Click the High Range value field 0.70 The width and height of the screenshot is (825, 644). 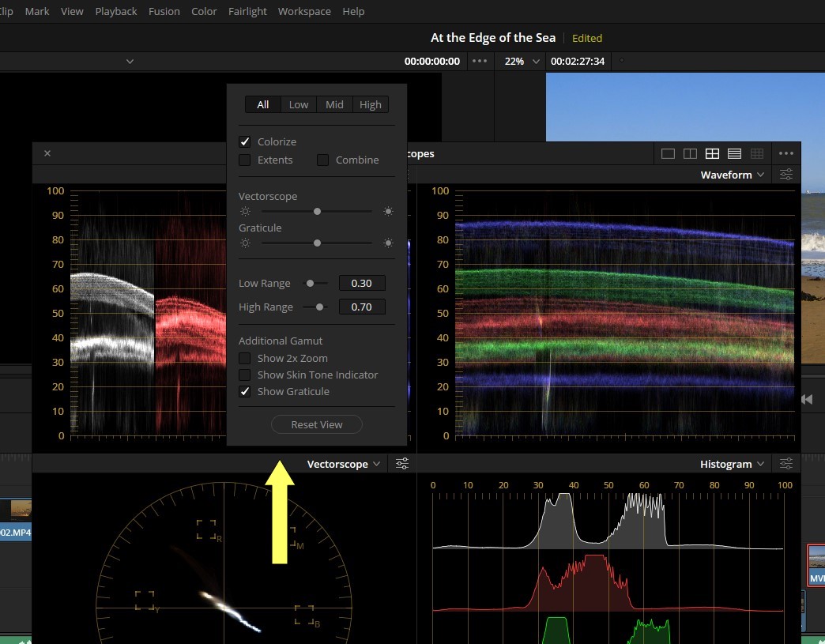362,307
